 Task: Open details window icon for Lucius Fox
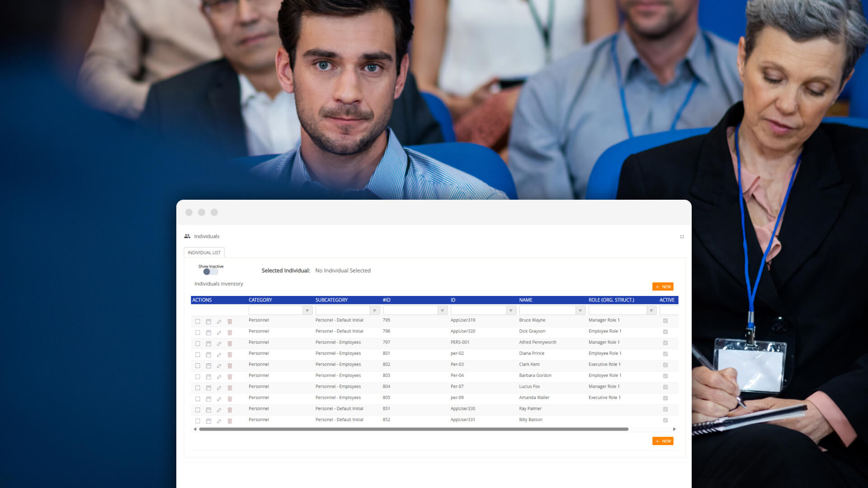(x=208, y=388)
